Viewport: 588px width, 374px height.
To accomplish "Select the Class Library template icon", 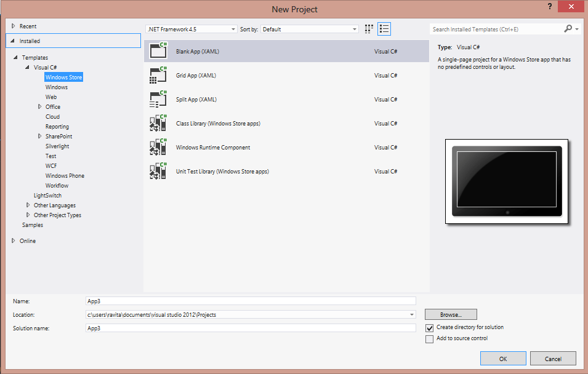I will (158, 123).
